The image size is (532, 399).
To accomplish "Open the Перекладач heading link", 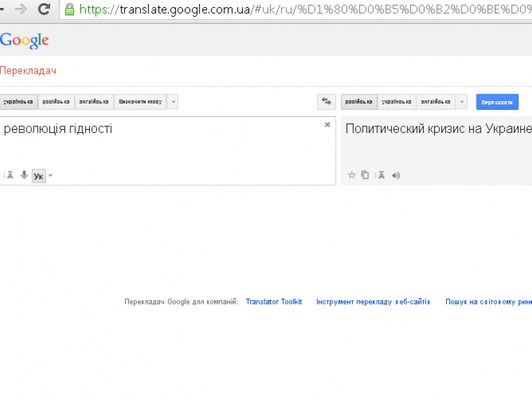I will [x=28, y=70].
